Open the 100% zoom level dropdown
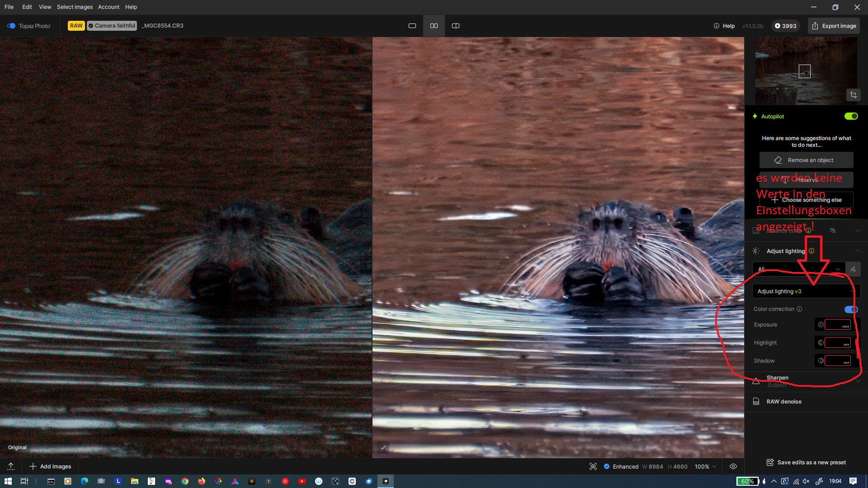This screenshot has width=868, height=488. [705, 466]
